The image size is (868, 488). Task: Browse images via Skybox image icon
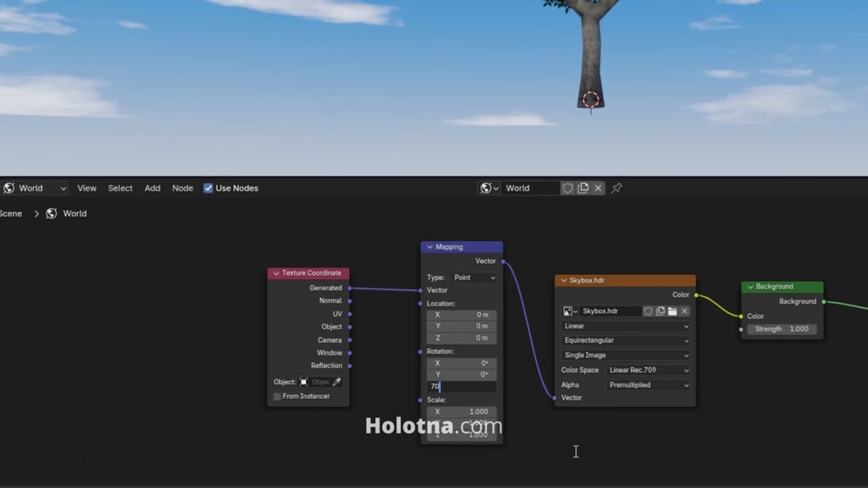570,311
